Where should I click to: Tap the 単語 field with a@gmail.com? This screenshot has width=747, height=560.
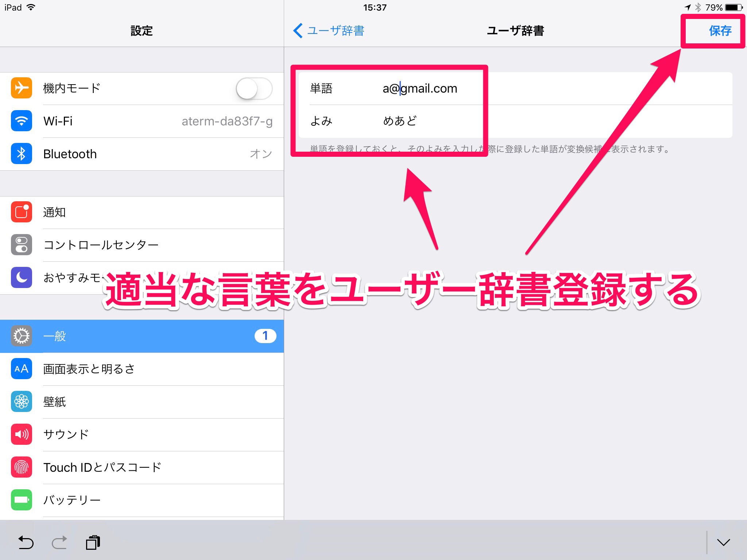[x=419, y=89]
